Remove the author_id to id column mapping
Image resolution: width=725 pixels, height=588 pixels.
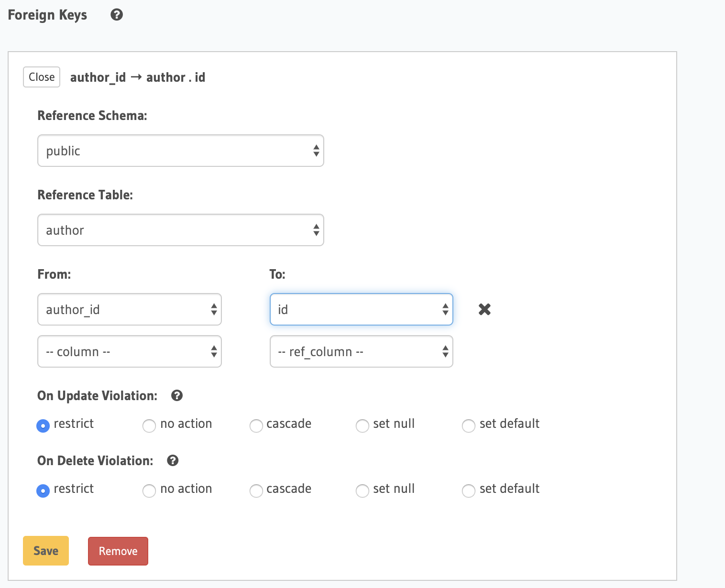point(484,309)
